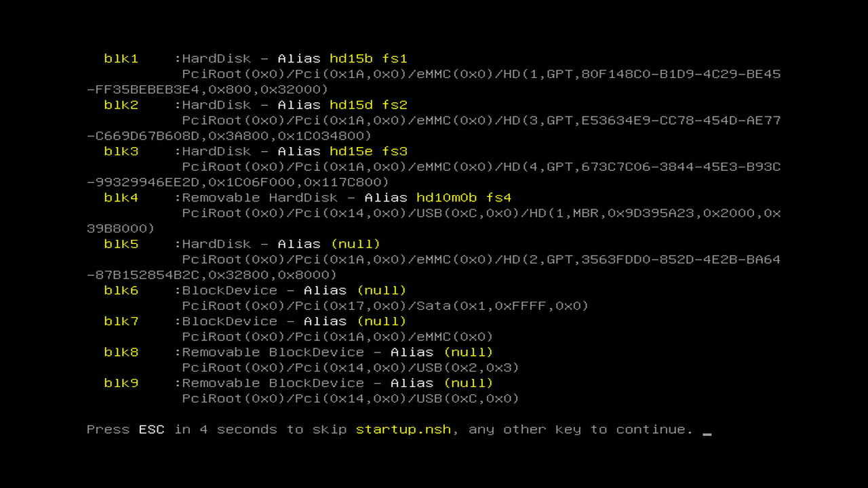
Task: Select the hd10m0b fs4 alias
Action: pyautogui.click(x=464, y=197)
